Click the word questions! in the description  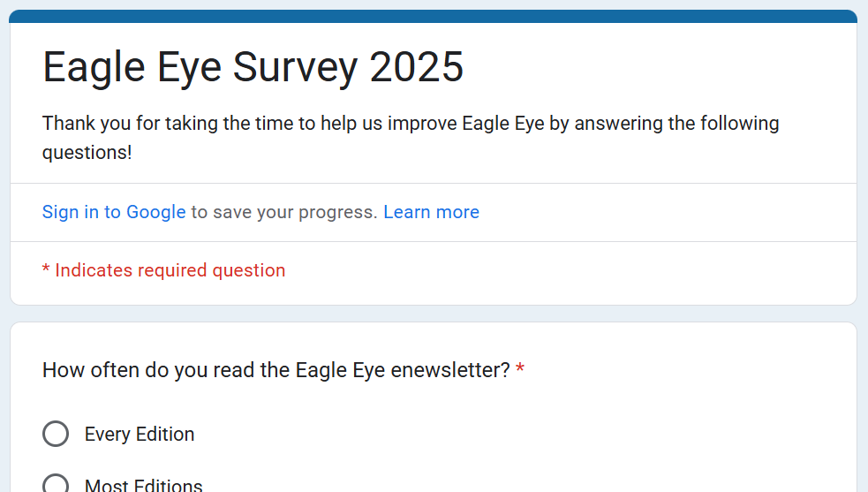pyautogui.click(x=87, y=152)
